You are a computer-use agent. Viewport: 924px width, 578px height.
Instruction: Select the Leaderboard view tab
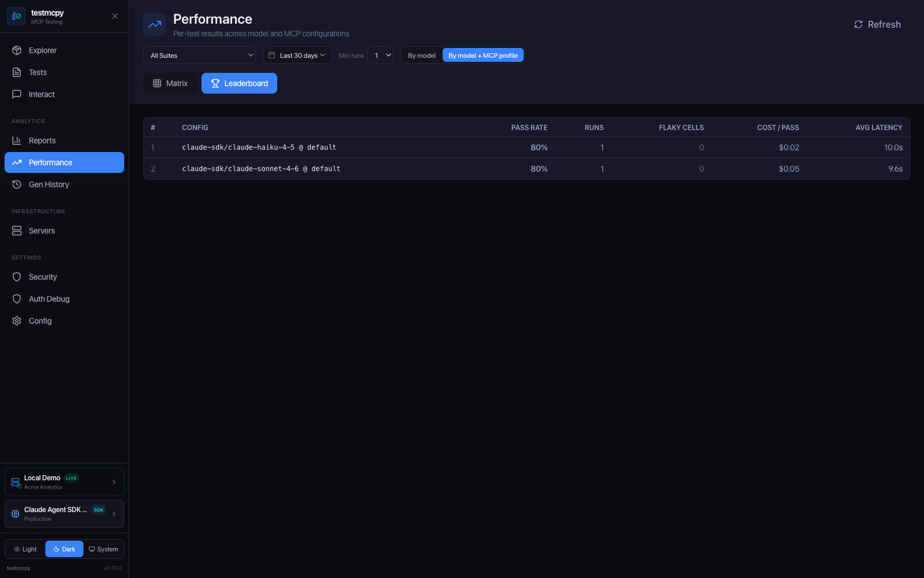click(239, 83)
